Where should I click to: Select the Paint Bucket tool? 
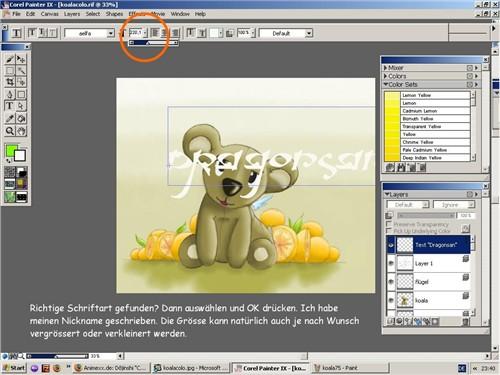(x=21, y=119)
